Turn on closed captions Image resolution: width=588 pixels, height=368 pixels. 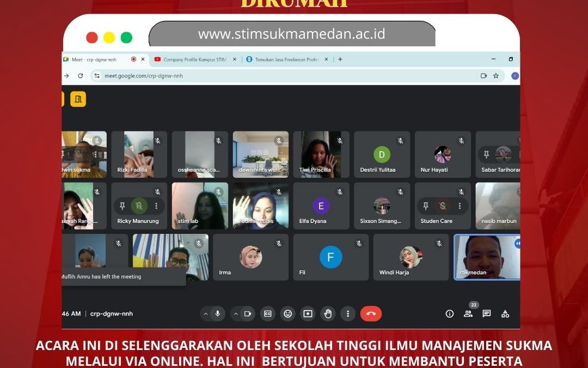268,313
